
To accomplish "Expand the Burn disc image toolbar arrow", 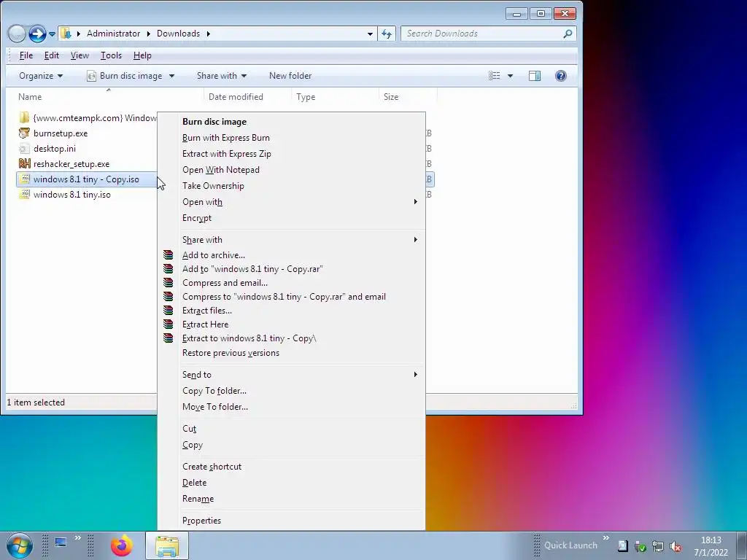I will click(x=171, y=76).
